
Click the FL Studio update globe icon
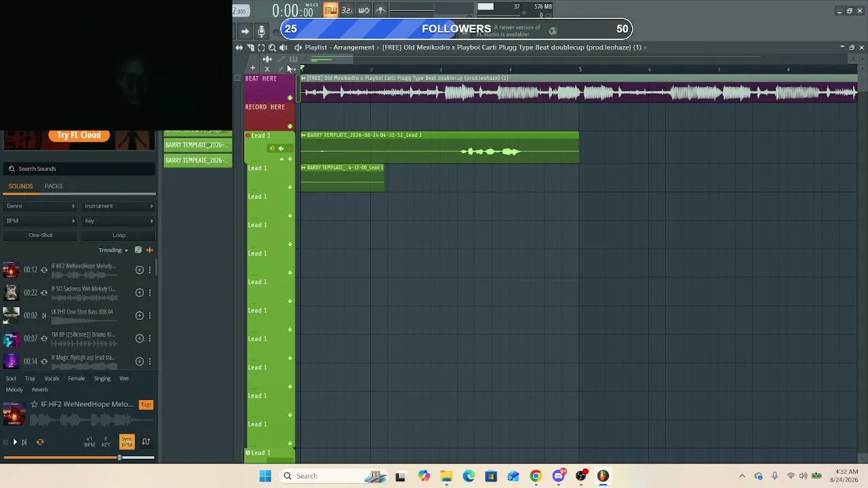[x=553, y=30]
